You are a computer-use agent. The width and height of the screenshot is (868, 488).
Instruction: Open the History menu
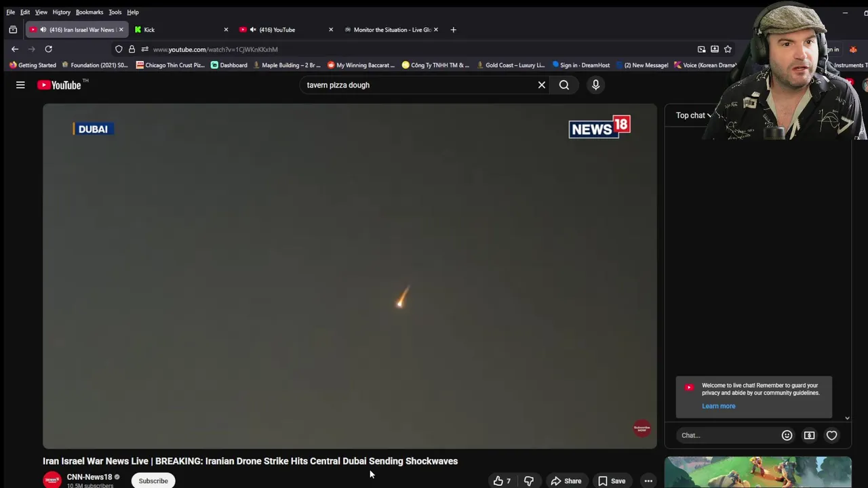pyautogui.click(x=61, y=12)
